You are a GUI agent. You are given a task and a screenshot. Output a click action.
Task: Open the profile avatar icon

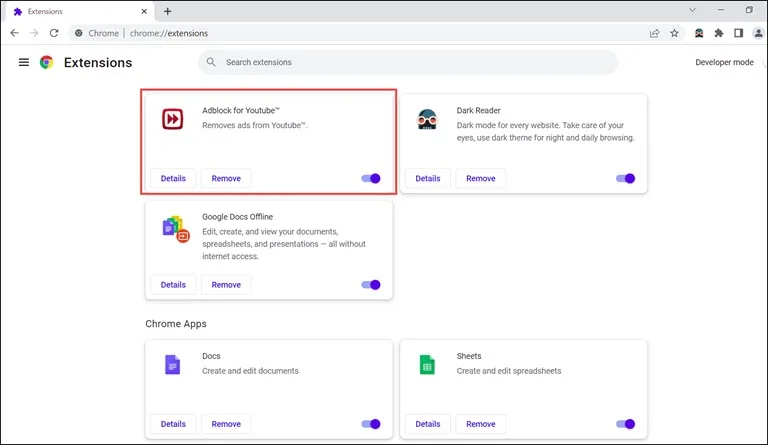click(x=758, y=33)
